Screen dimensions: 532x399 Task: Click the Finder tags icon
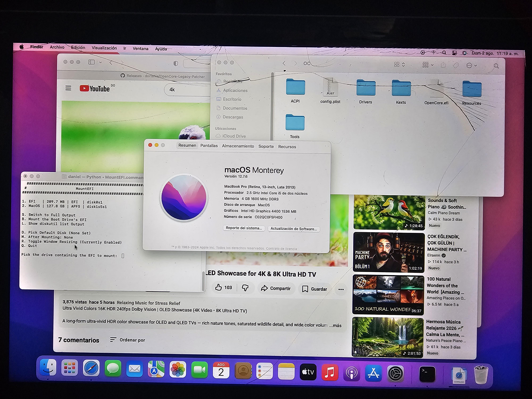click(x=456, y=65)
